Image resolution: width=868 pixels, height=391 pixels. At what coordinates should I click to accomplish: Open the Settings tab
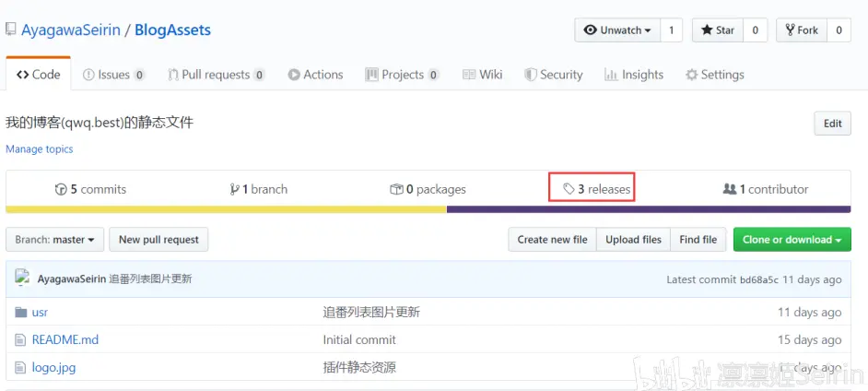click(x=714, y=75)
